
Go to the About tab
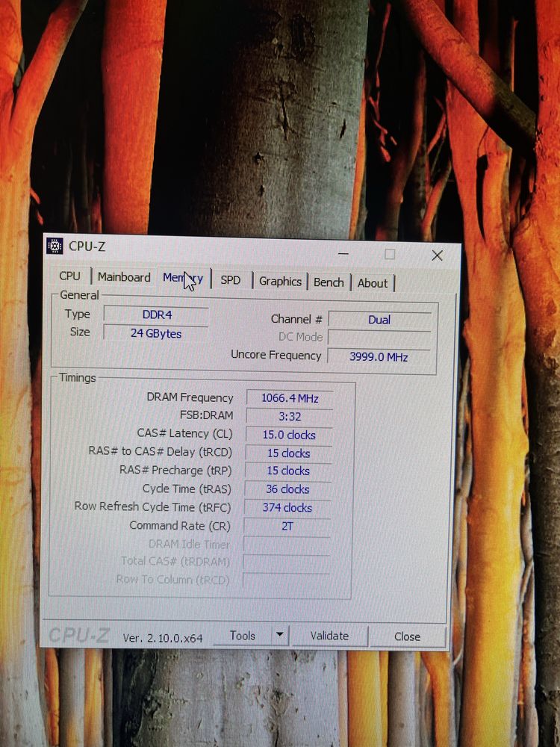pyautogui.click(x=373, y=283)
